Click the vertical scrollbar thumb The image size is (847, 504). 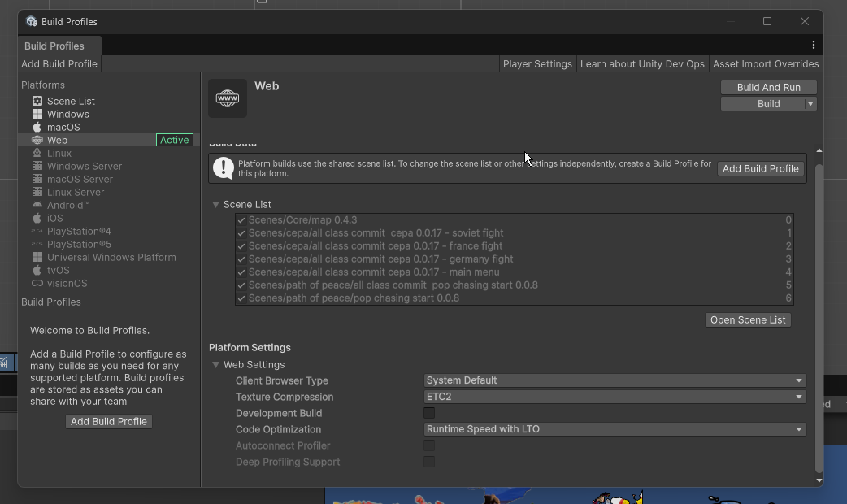click(x=819, y=319)
